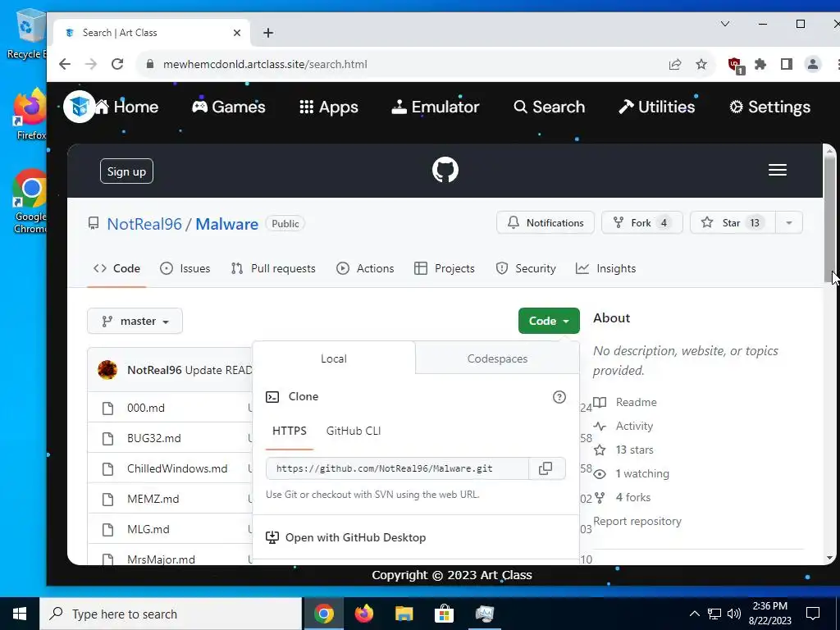Open clone help question mark icon
The image size is (840, 630).
[x=559, y=397]
